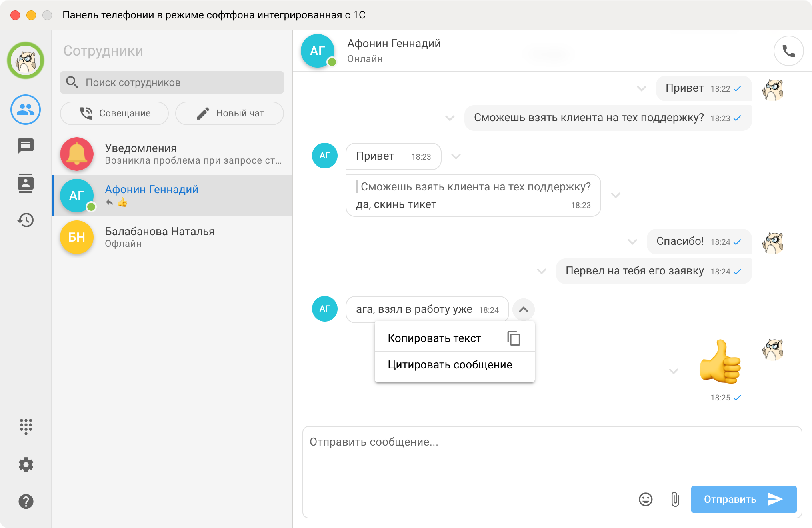Choose Цитировать сообщение menu item

pyautogui.click(x=455, y=365)
